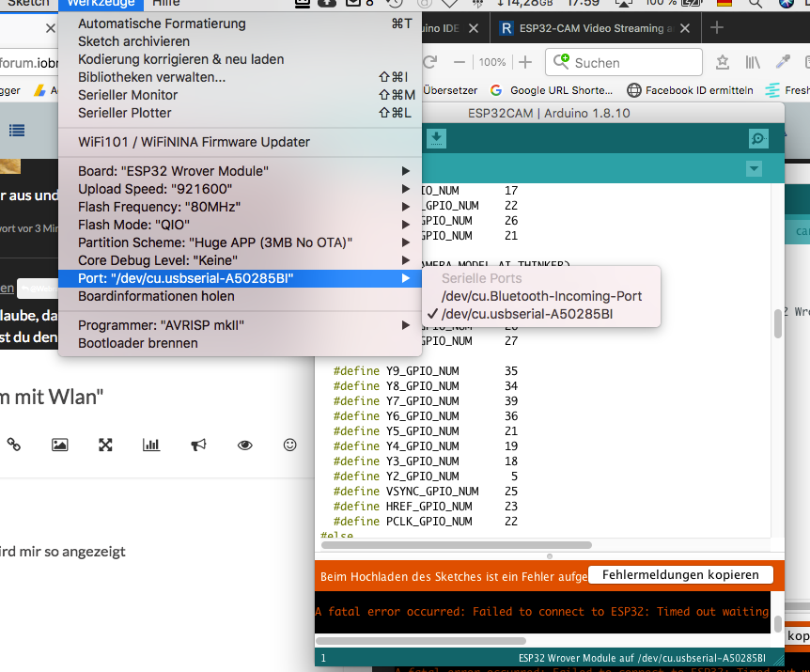Click the megaphone icon in forum editor
The width and height of the screenshot is (810, 672).
tap(198, 445)
